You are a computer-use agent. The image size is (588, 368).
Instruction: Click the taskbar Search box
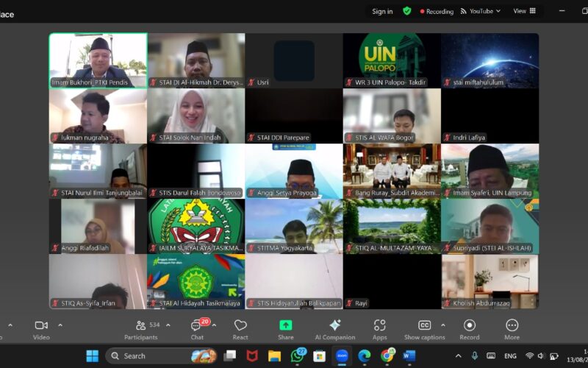162,355
